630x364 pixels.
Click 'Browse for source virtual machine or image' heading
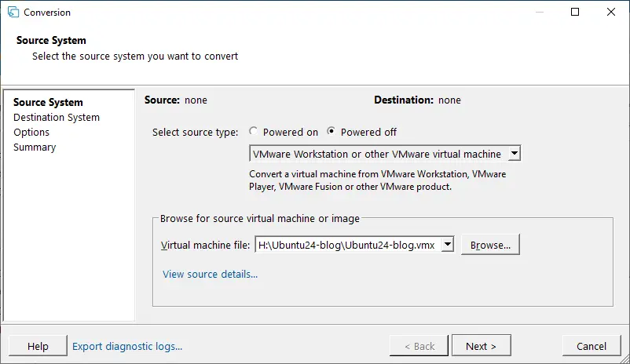(x=260, y=218)
